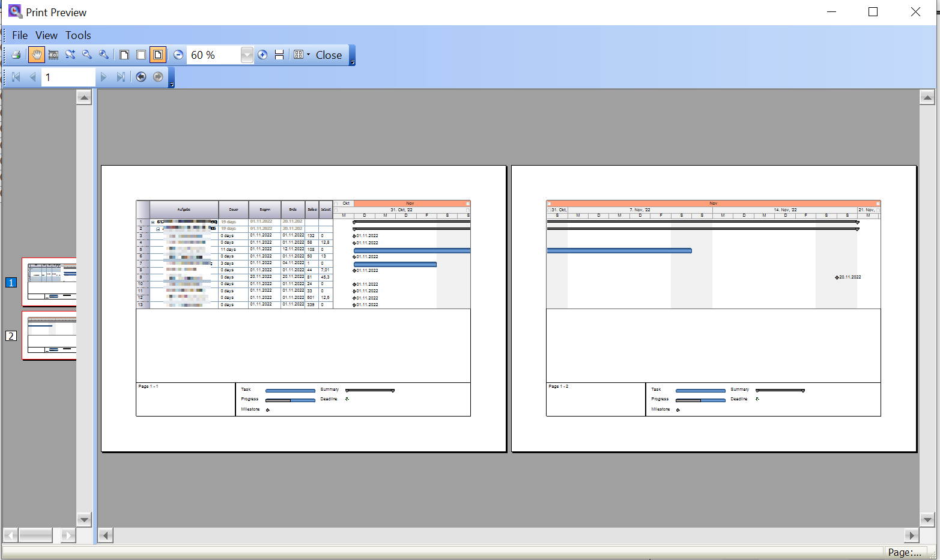Screen dimensions: 940x560
Task: Go to the last page
Action: pos(121,77)
